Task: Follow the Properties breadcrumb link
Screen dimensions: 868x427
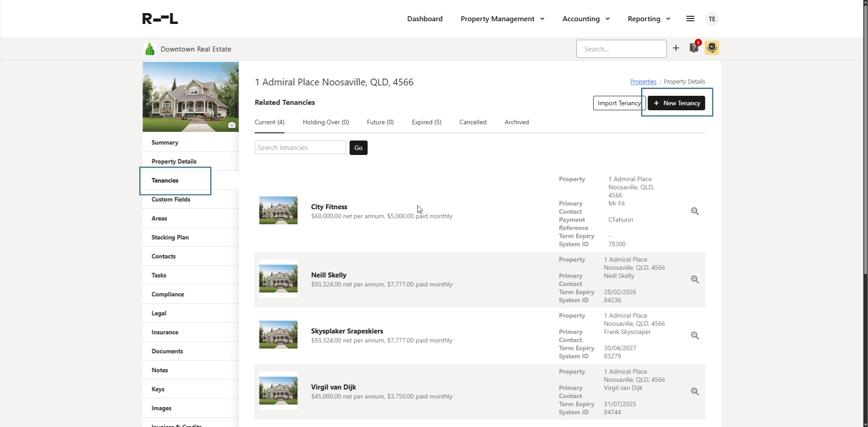Action: click(643, 81)
